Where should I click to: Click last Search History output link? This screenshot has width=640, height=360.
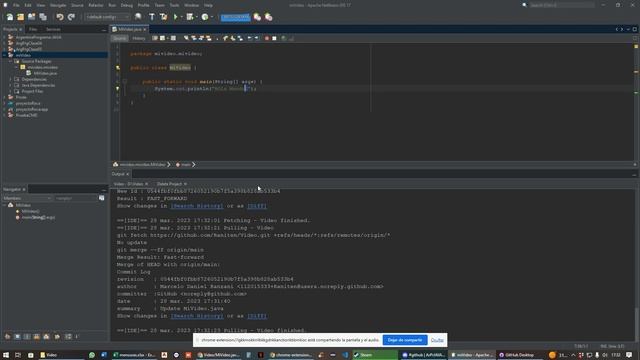197,316
